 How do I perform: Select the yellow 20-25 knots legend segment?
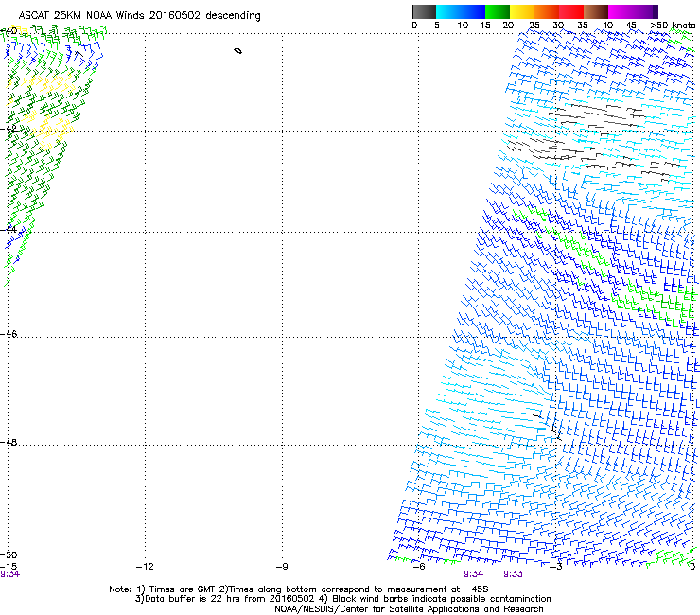coord(522,11)
